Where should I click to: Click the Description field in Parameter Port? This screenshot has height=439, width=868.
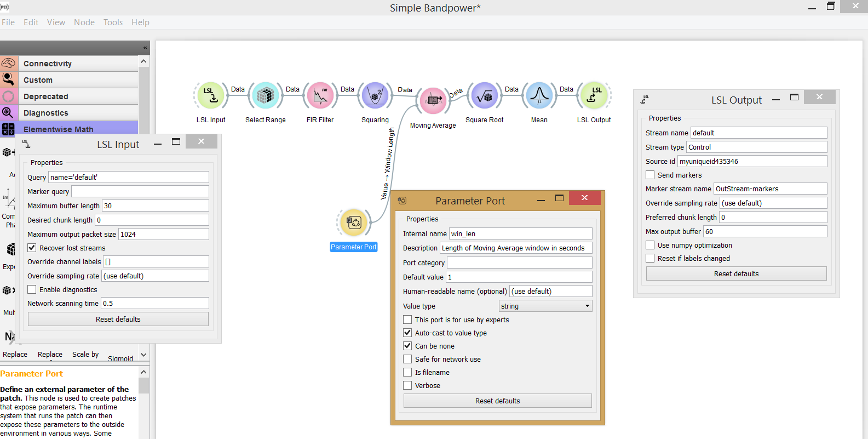pos(516,248)
